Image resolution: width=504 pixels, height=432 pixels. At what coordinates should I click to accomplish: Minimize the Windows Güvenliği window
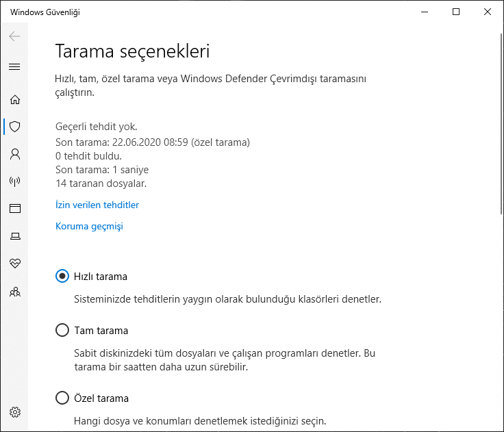pyautogui.click(x=425, y=12)
